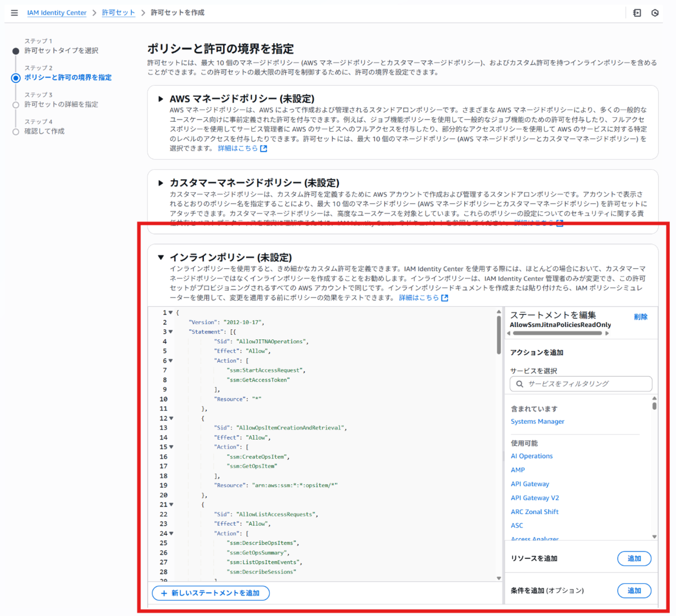The image size is (676, 616).
Task: Fold the statement block at line 21
Action: [x=171, y=505]
